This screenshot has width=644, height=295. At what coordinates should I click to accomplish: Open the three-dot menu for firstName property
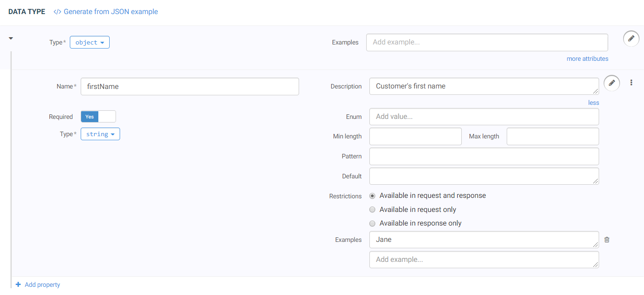point(631,83)
